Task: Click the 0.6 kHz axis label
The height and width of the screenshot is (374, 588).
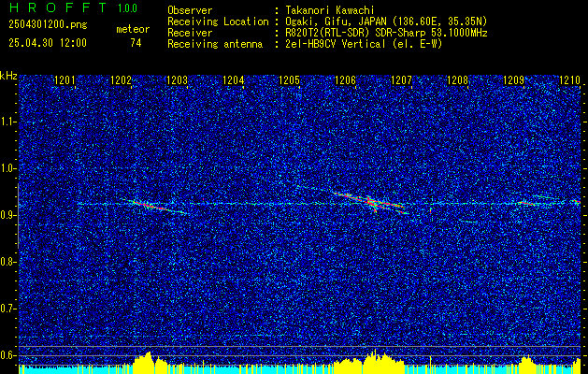Action: [8, 355]
